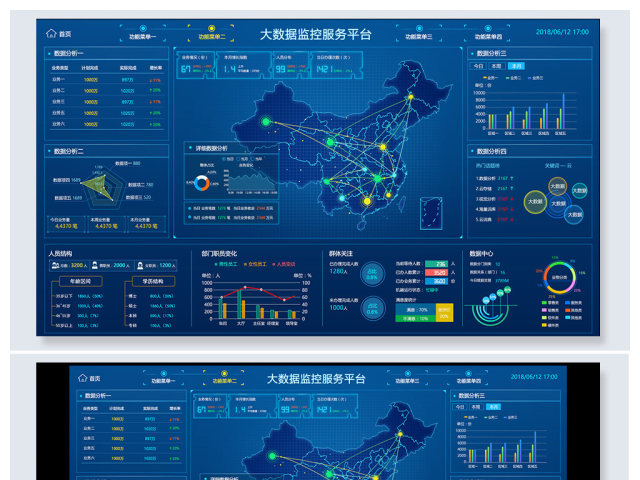Click the 学历结构 header button
Screen dimensions: 640x480
[x=149, y=282]
